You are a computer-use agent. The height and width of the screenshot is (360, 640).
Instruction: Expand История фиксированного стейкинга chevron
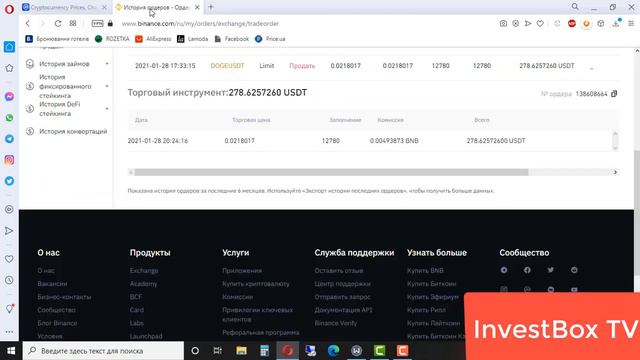click(x=107, y=86)
